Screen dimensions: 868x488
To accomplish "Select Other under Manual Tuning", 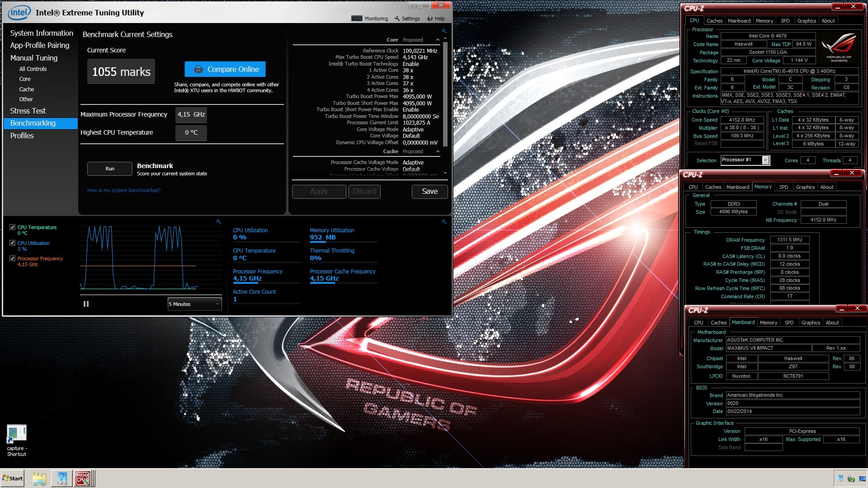I will 26,99.
